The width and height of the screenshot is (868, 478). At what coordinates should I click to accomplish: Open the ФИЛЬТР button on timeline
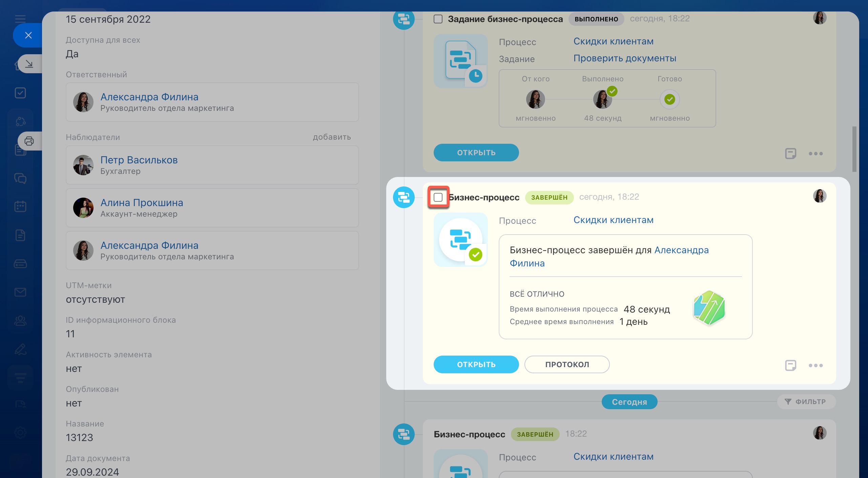click(806, 402)
